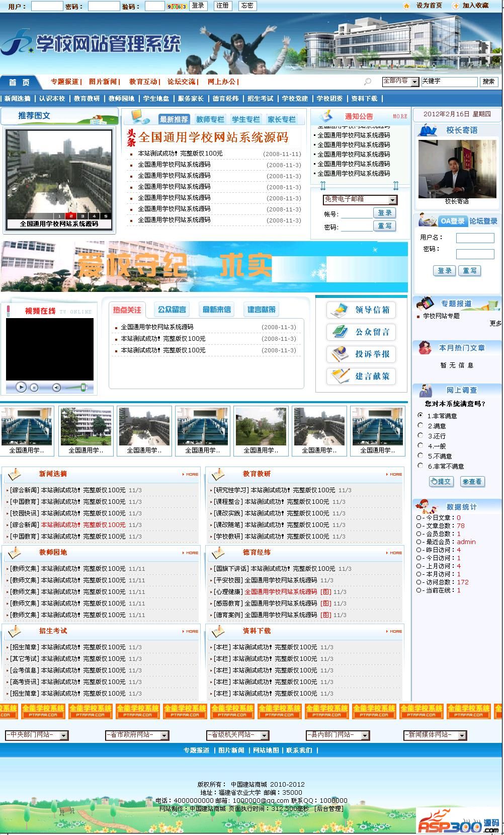Screen dimensions: 504x835
Task: Expand the 省级机关网站 links dropdown
Action: pos(238,735)
